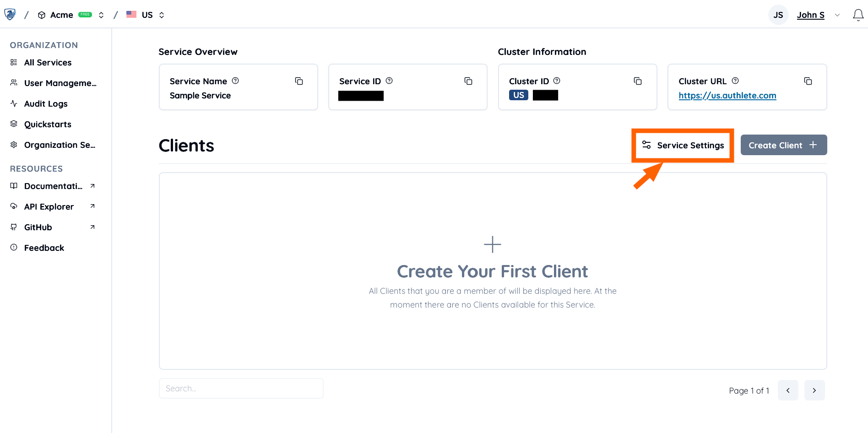Open User Management page
The height and width of the screenshot is (433, 868).
pos(60,83)
